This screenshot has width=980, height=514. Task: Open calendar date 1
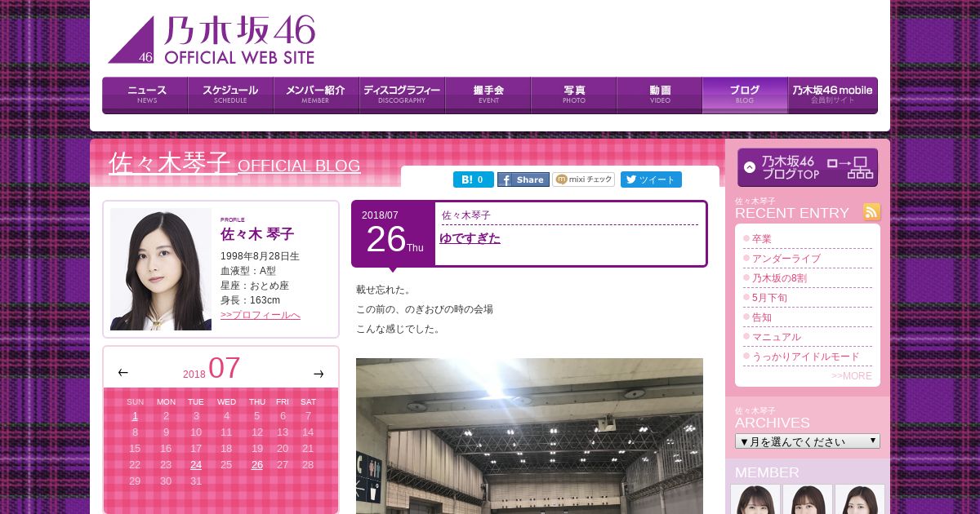click(135, 416)
